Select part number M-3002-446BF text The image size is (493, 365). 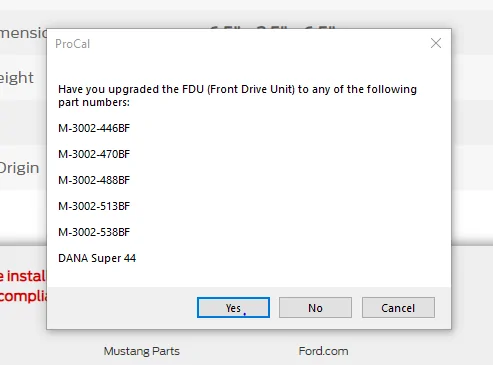(x=94, y=128)
